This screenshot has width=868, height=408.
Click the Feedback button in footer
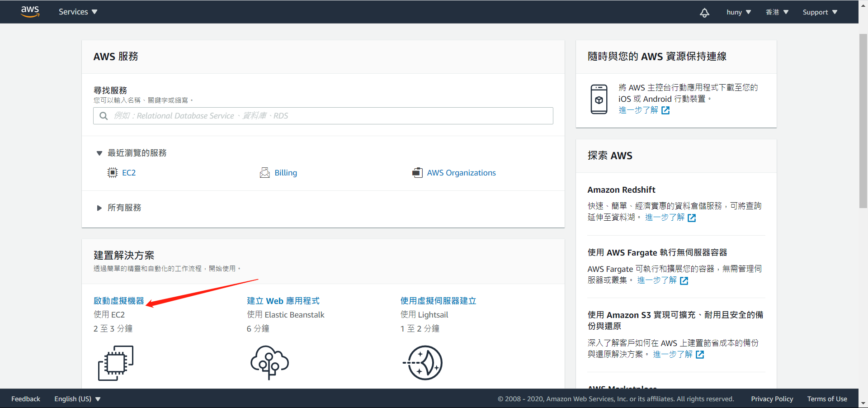[26, 399]
